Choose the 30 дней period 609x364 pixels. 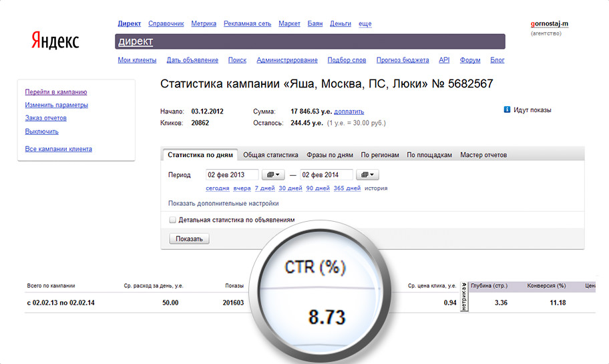pyautogui.click(x=290, y=188)
